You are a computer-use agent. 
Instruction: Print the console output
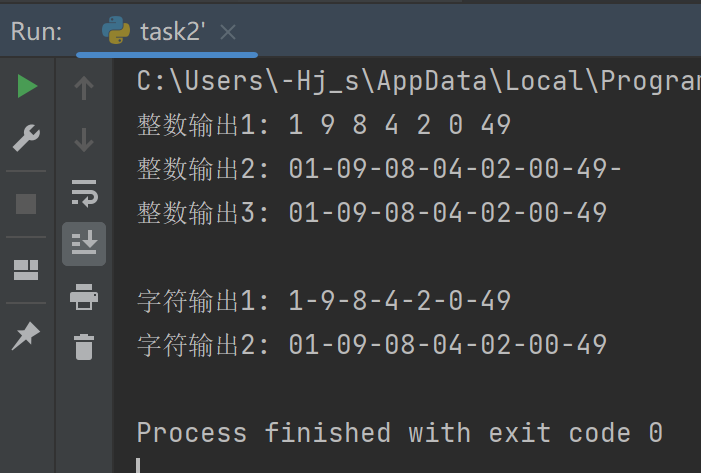[x=84, y=296]
